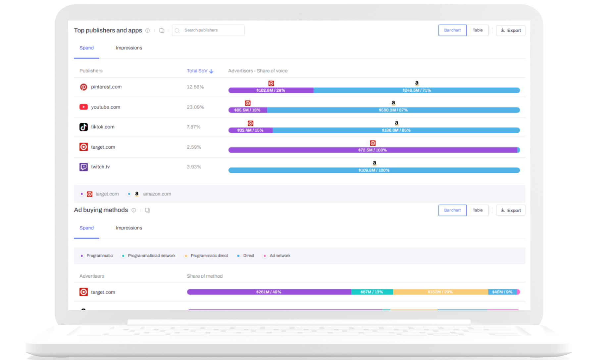Click the Twitch icon beside twitch.tv

[84, 167]
